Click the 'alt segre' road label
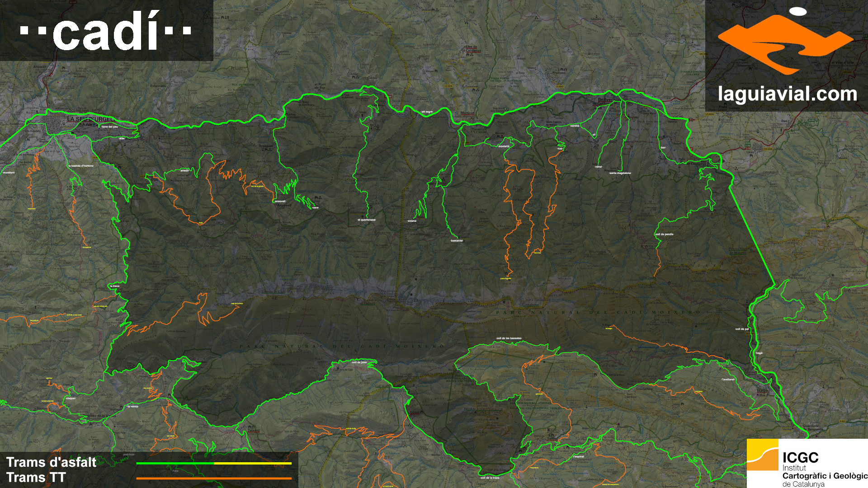868x488 pixels. [x=427, y=112]
